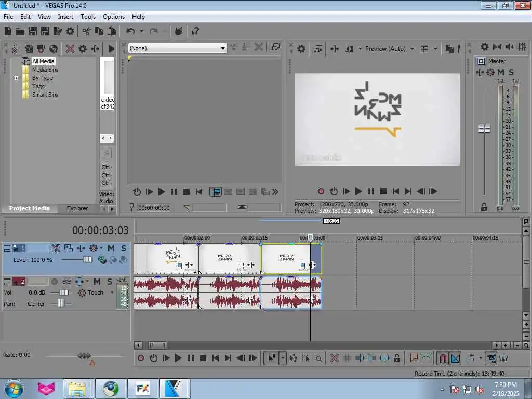This screenshot has height=399, width=532.
Task: Open the edit tool selector dropdown arrow
Action: click(283, 358)
